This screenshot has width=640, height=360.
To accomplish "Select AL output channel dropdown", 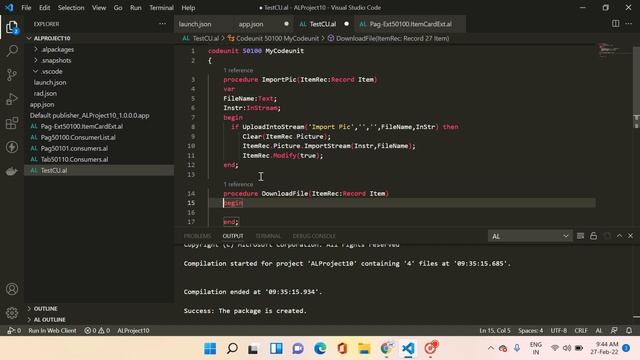I will 530,236.
